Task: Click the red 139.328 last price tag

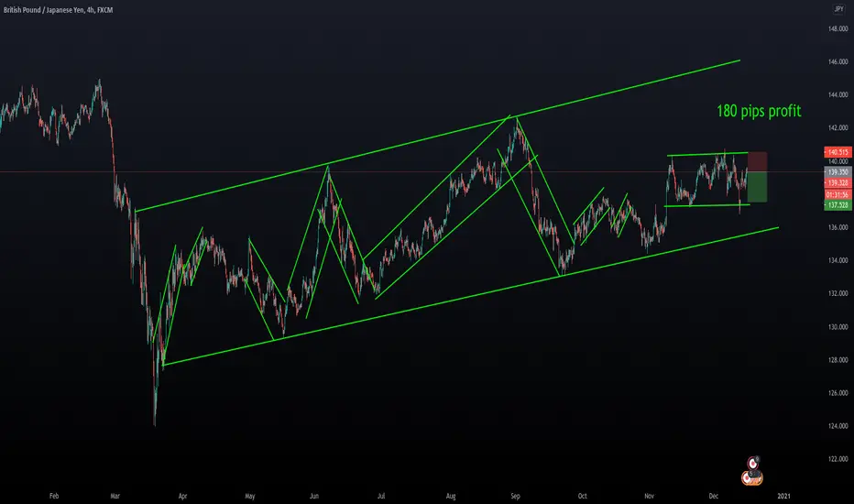Action: 838,183
